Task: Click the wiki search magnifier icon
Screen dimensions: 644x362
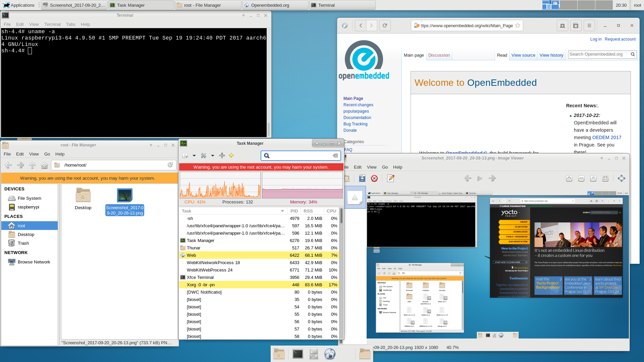Action: 633,54
